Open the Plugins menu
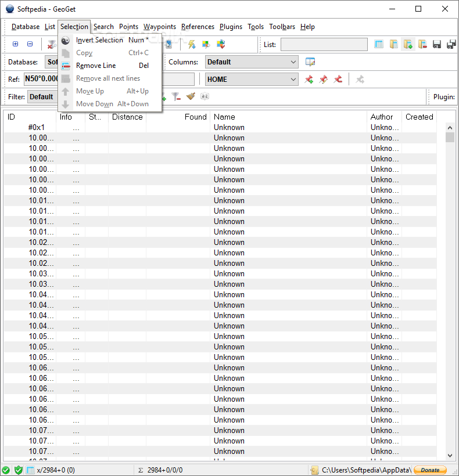 (x=231, y=27)
